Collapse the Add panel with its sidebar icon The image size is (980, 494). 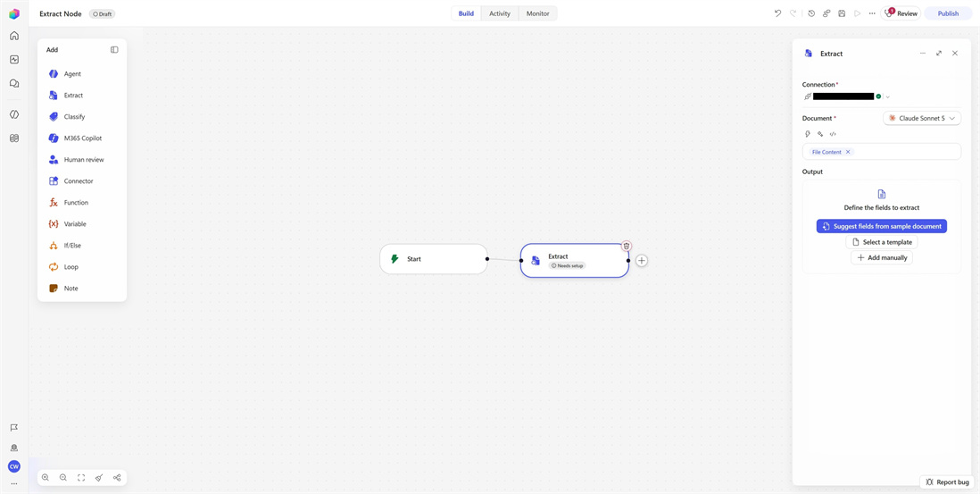(x=114, y=49)
